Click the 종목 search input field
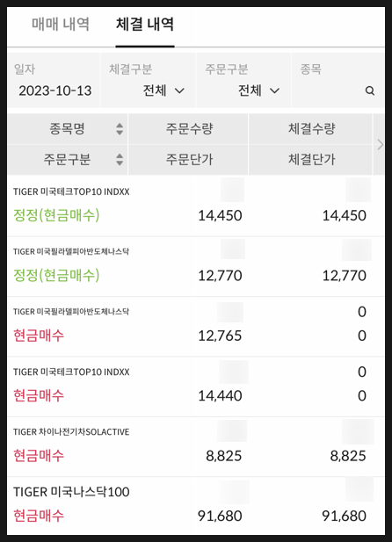Viewport: 392px width, 542px height. click(x=338, y=81)
